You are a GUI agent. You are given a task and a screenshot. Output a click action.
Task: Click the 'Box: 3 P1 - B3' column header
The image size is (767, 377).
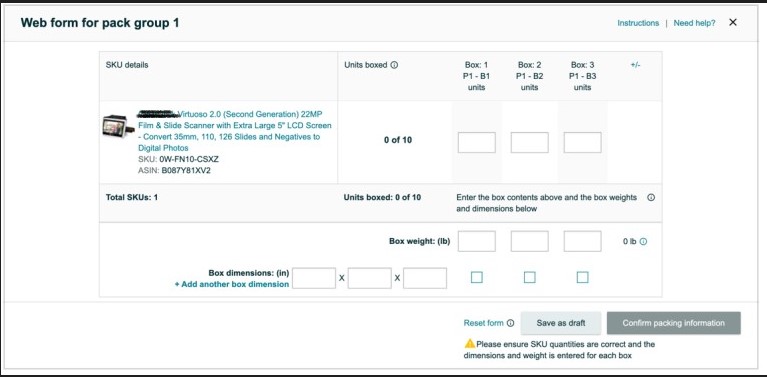click(x=582, y=76)
